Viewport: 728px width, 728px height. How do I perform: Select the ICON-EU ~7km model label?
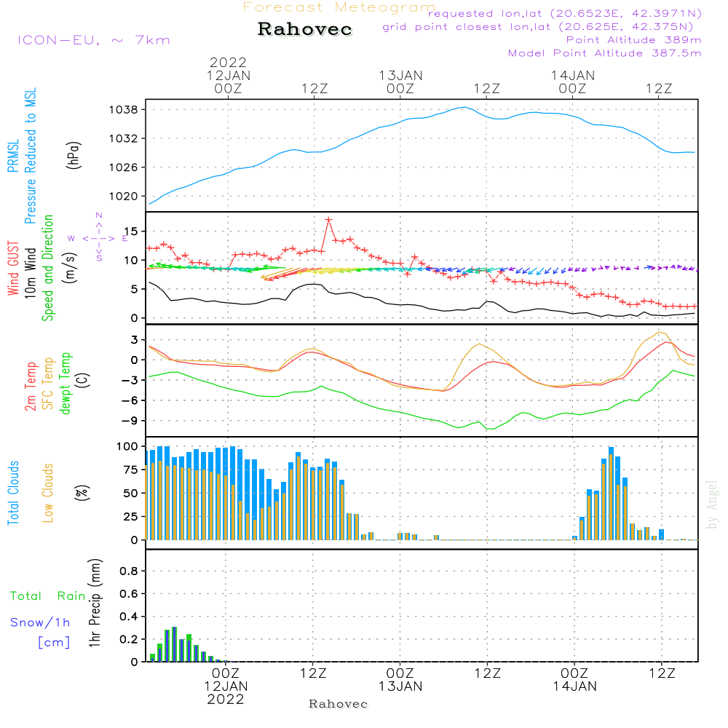(94, 40)
